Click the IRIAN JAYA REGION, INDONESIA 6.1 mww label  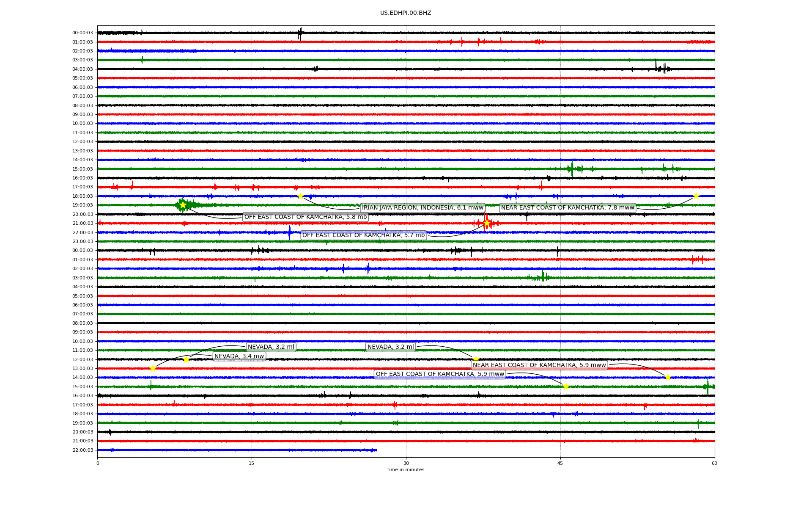pos(422,207)
